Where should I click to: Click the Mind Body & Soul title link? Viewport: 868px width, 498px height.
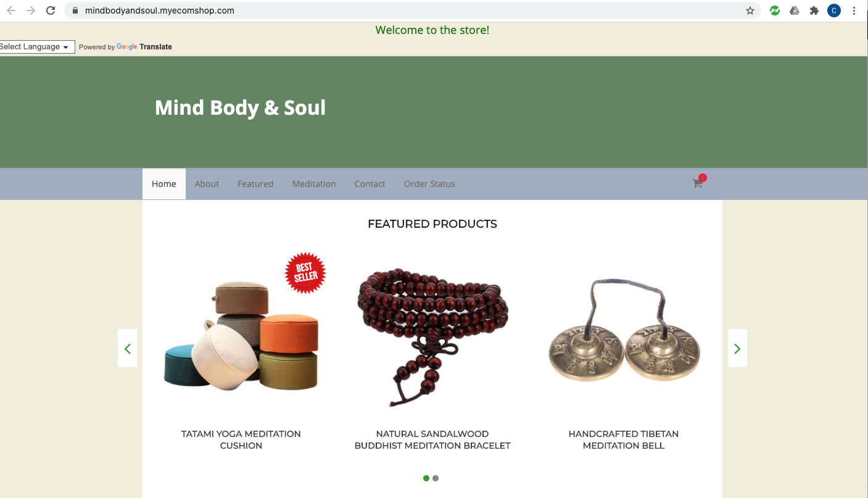(x=240, y=108)
